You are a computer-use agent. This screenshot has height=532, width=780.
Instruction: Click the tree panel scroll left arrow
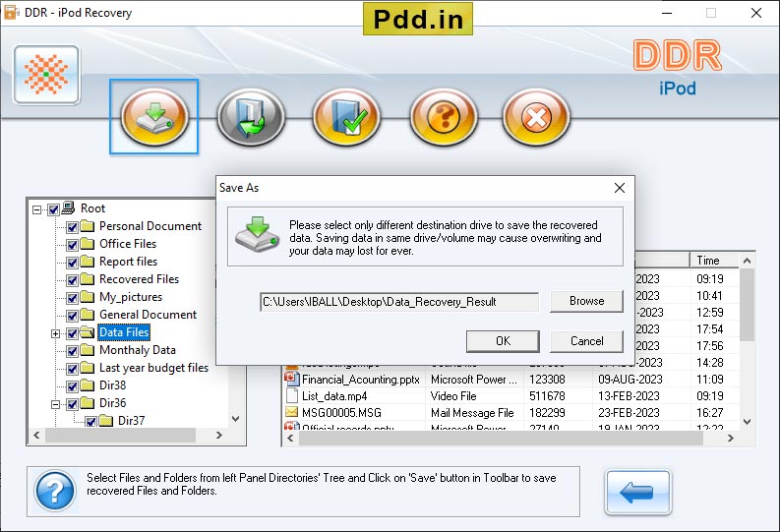(x=36, y=435)
